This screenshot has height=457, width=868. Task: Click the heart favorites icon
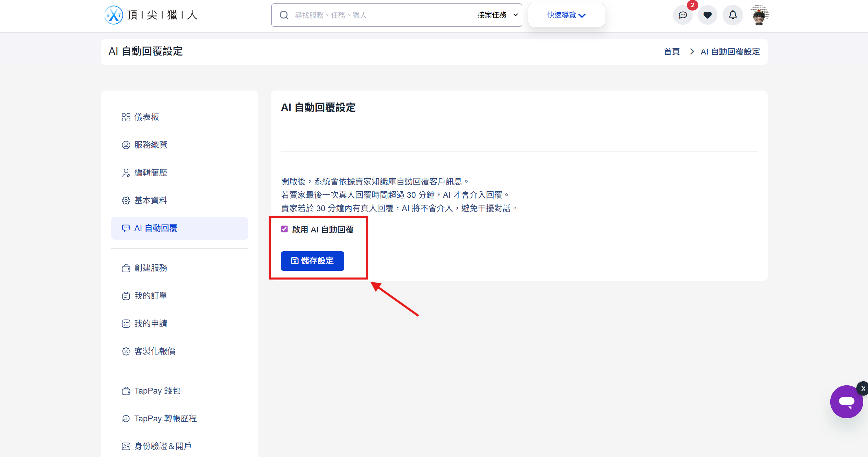(707, 15)
